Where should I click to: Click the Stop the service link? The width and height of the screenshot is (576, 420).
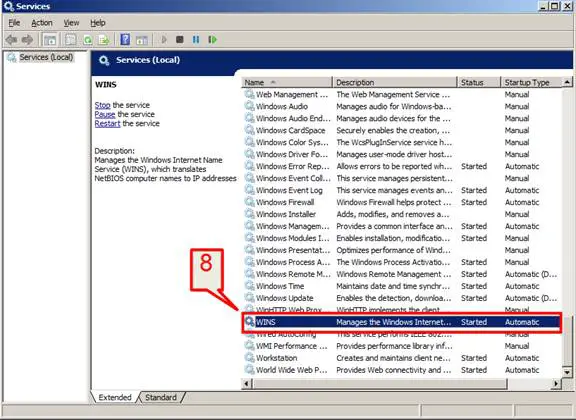click(x=122, y=105)
